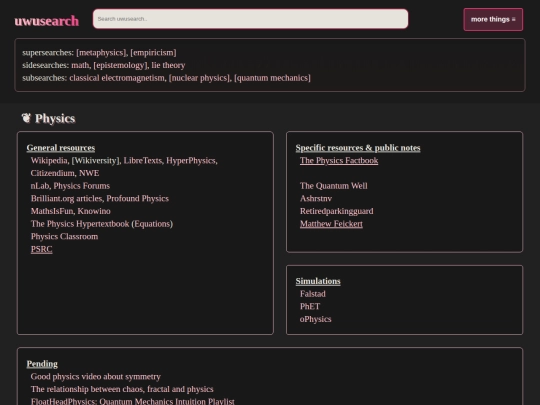The width and height of the screenshot is (540, 405).
Task: Open the nLab link
Action: pyautogui.click(x=40, y=186)
